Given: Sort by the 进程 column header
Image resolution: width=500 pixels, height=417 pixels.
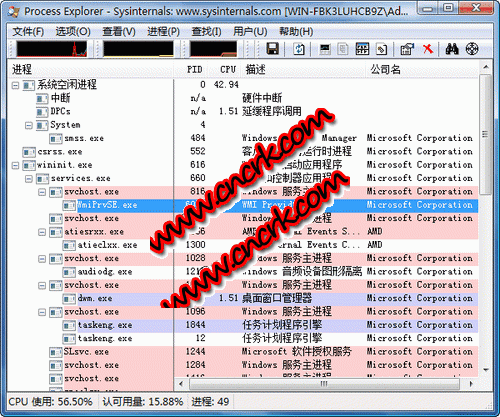Looking at the screenshot, I should [90, 70].
